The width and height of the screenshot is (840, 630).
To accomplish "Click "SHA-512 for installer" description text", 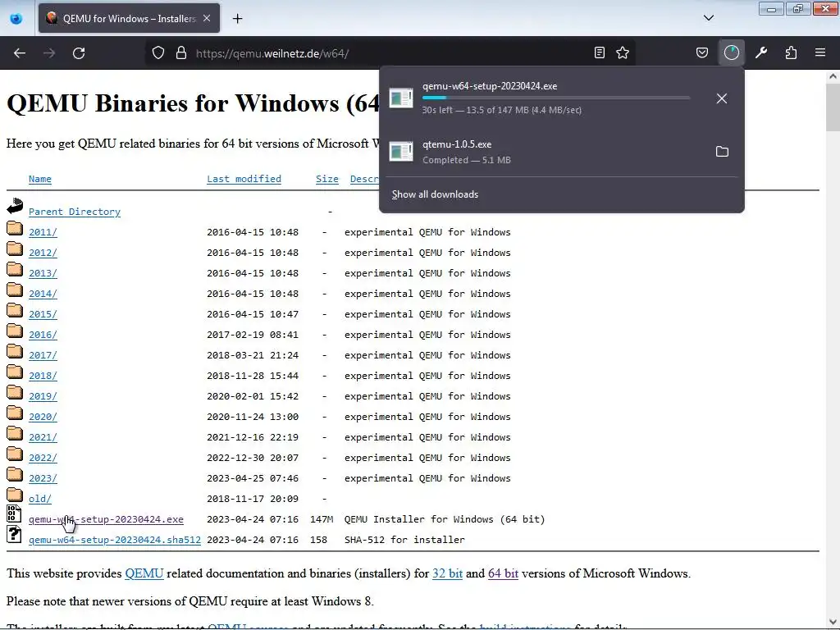I will (404, 540).
